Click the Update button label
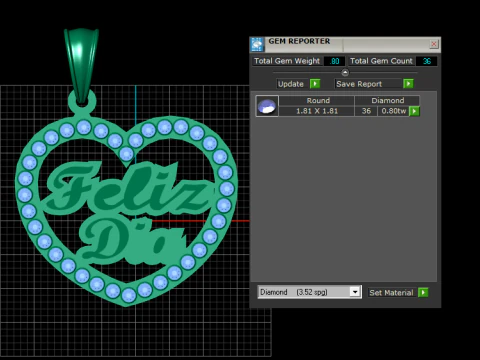The image size is (480, 360). [x=291, y=84]
